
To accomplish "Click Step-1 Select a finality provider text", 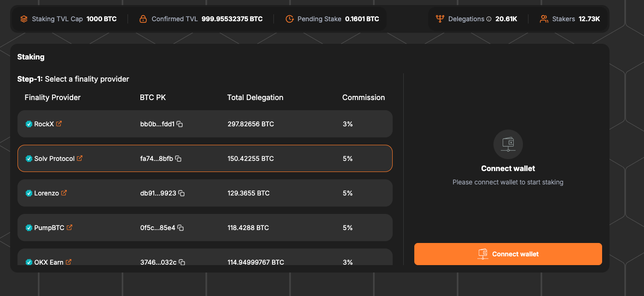I will (73, 79).
